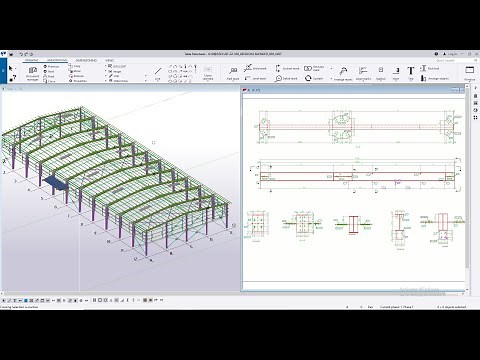Open the DIMENSIONING ribbon tab
The image size is (480, 360).
pyautogui.click(x=86, y=60)
